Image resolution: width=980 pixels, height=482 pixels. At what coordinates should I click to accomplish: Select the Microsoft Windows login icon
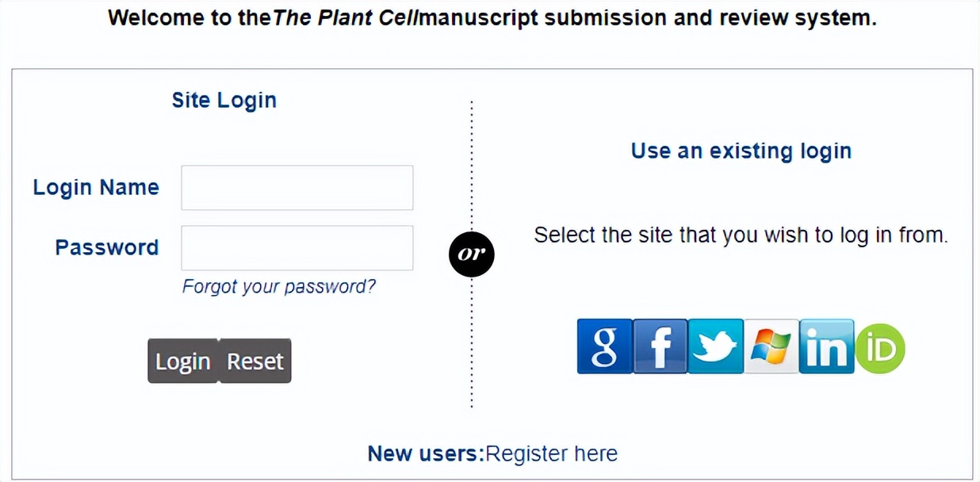pyautogui.click(x=771, y=346)
